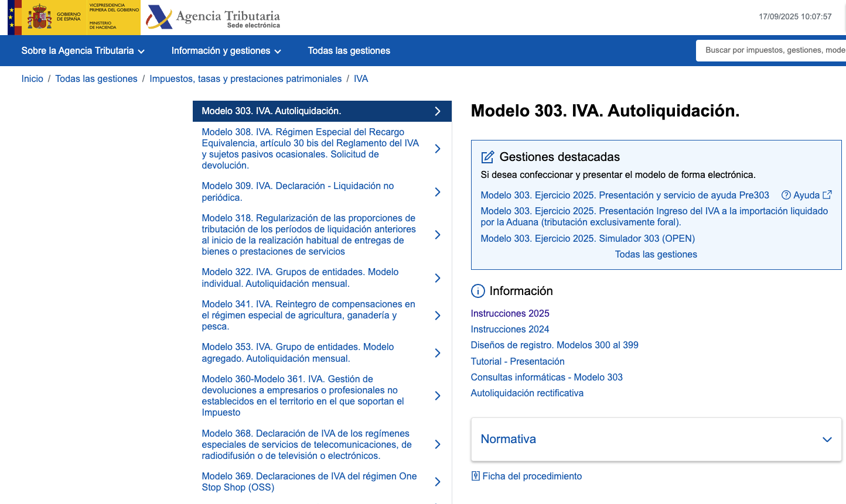Click the Información circle icon
This screenshot has width=846, height=504.
(x=478, y=291)
